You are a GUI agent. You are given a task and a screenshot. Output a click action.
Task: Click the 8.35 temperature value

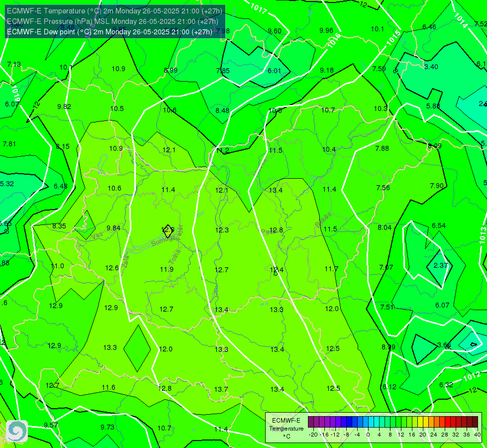pos(59,226)
